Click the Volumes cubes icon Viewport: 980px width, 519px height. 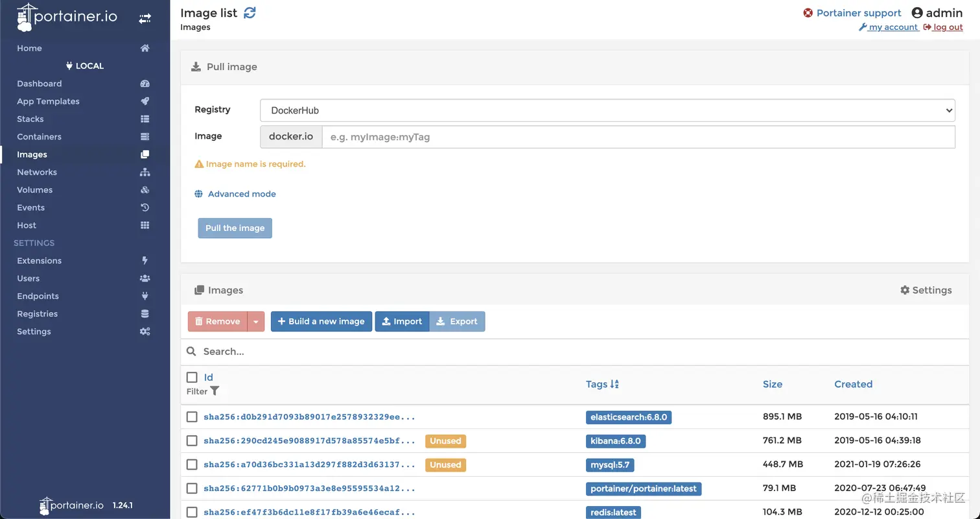[x=145, y=190]
